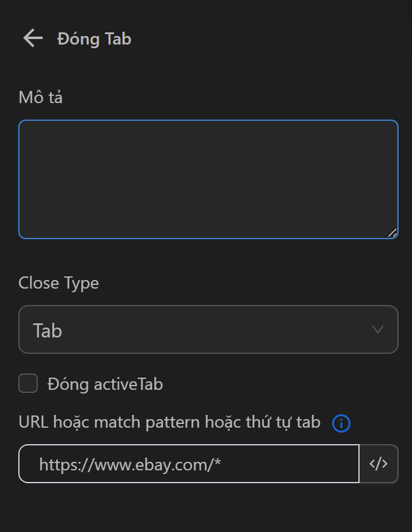
Task: Check the box next to Đóng activeTab
Action: pyautogui.click(x=28, y=384)
